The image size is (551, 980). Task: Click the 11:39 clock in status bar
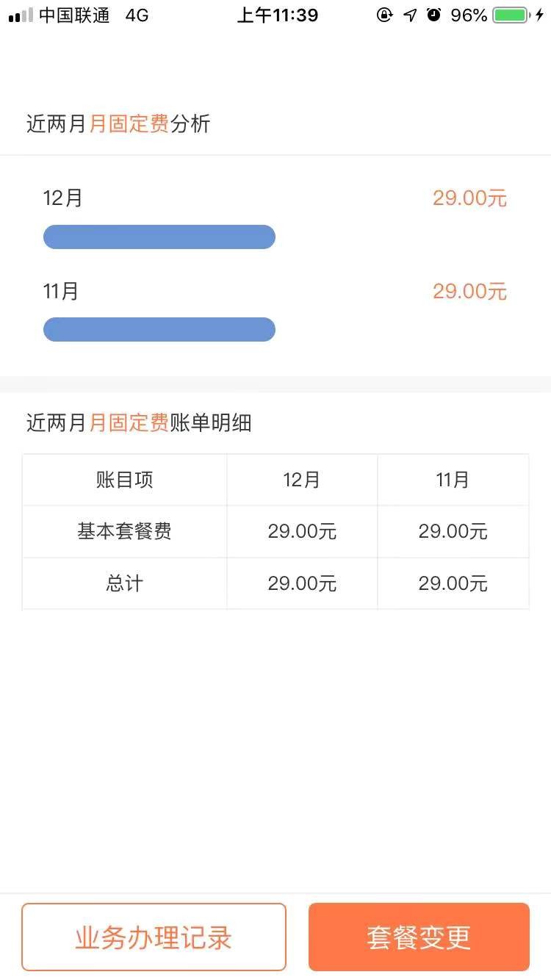coord(277,15)
